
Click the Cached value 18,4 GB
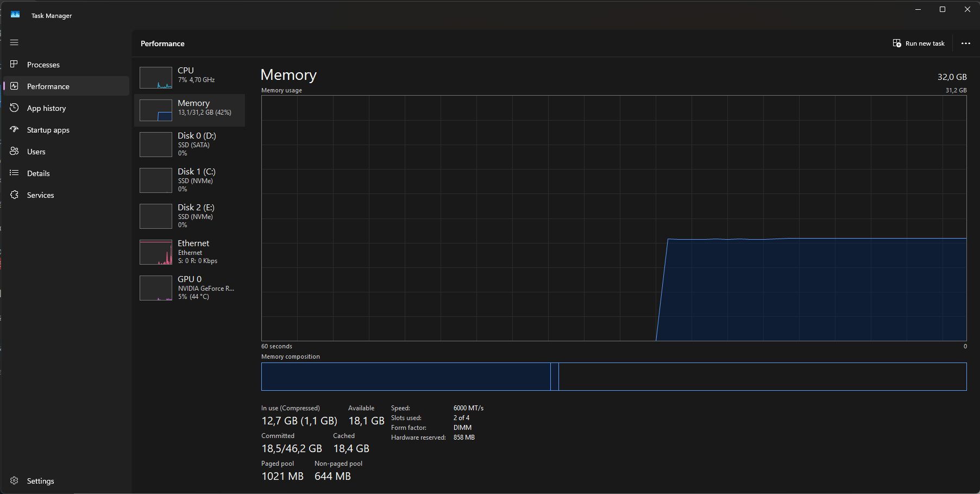pyautogui.click(x=351, y=449)
